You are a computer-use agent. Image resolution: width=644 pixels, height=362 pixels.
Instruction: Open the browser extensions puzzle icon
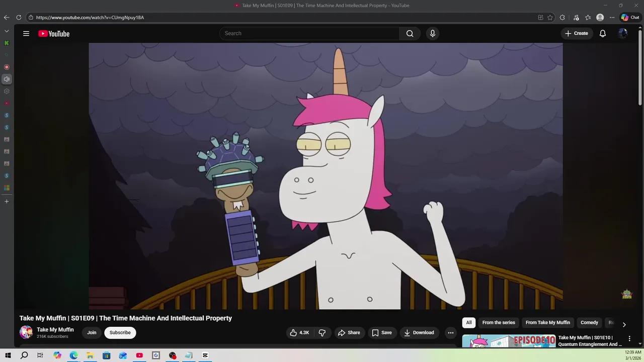coord(562,18)
